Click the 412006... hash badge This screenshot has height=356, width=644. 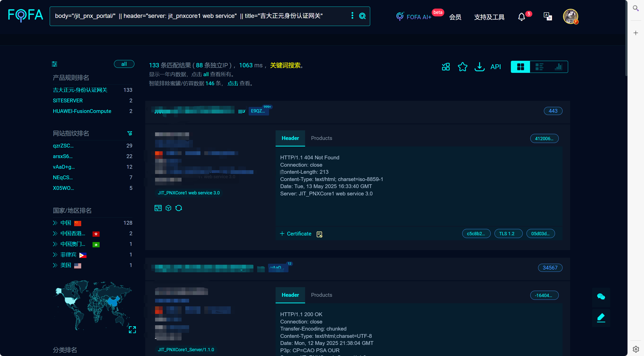(544, 139)
